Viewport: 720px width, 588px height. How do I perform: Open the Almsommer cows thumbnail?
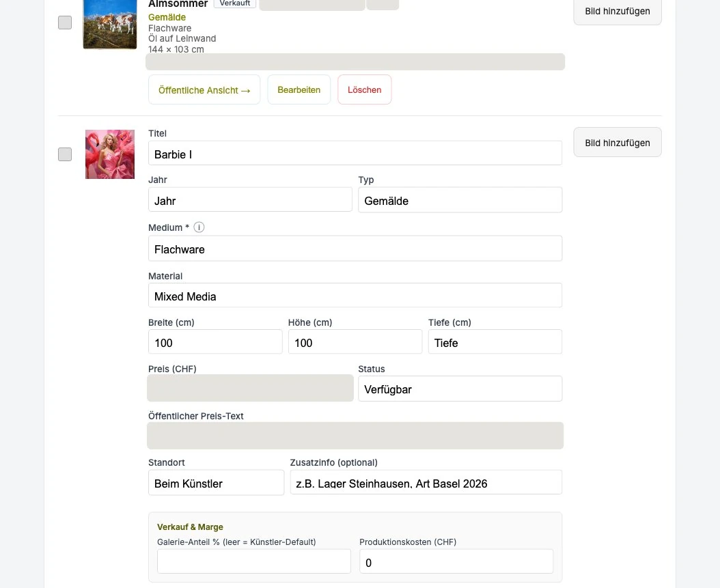tap(110, 25)
